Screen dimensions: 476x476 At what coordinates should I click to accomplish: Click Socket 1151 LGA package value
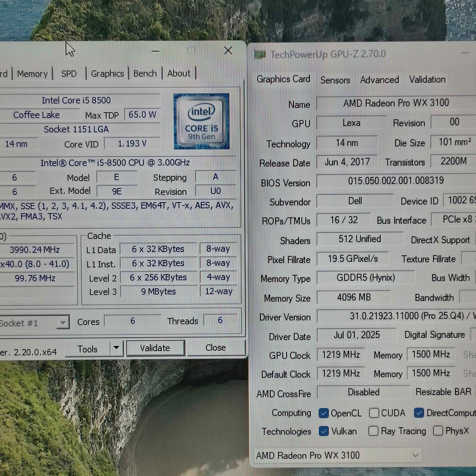click(x=76, y=129)
